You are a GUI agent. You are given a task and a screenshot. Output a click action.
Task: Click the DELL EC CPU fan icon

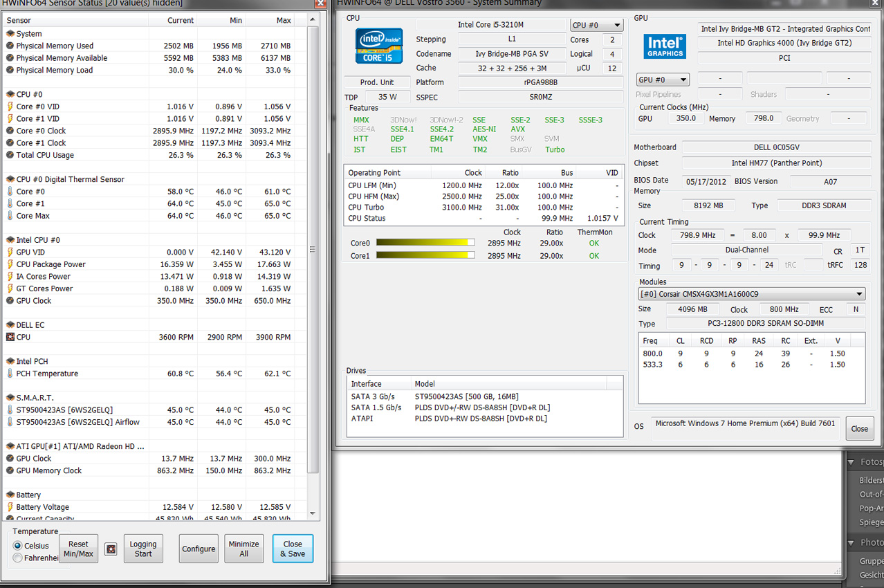coord(10,337)
